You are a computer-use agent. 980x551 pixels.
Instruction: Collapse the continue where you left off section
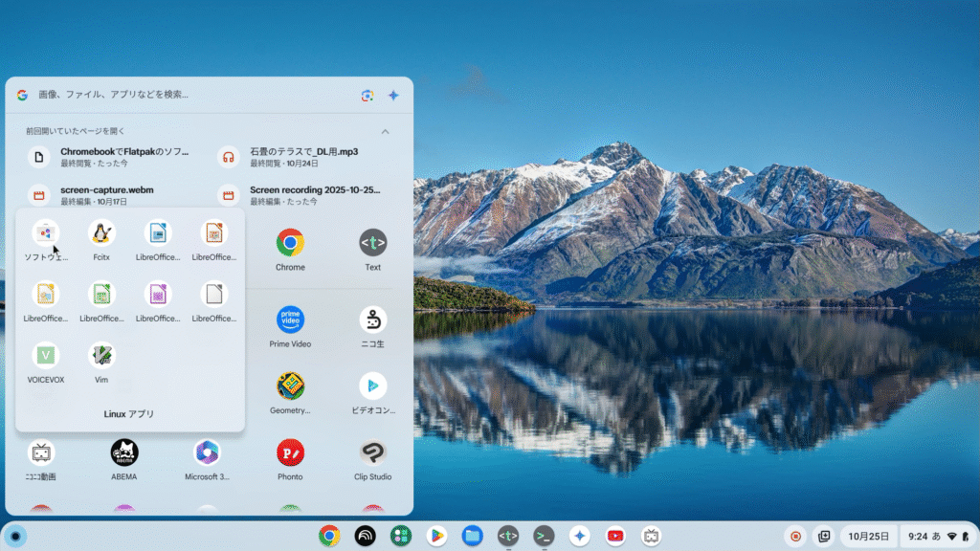pyautogui.click(x=385, y=131)
